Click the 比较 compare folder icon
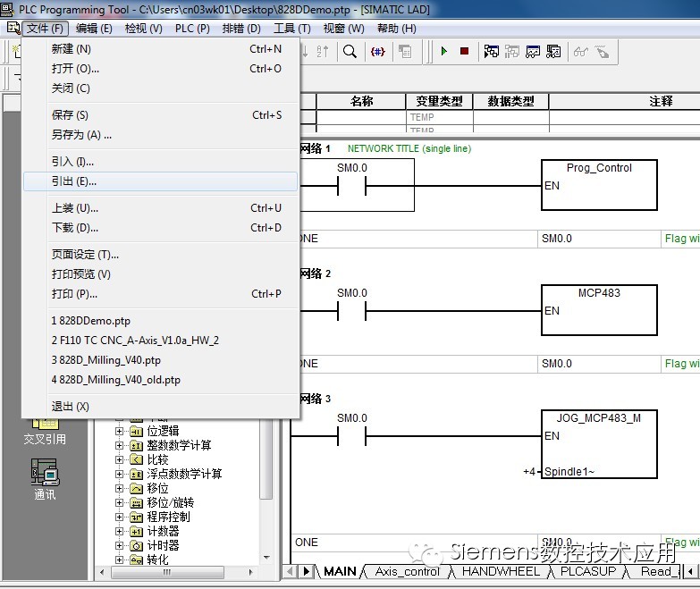Image resolution: width=700 pixels, height=589 pixels. pyautogui.click(x=136, y=459)
